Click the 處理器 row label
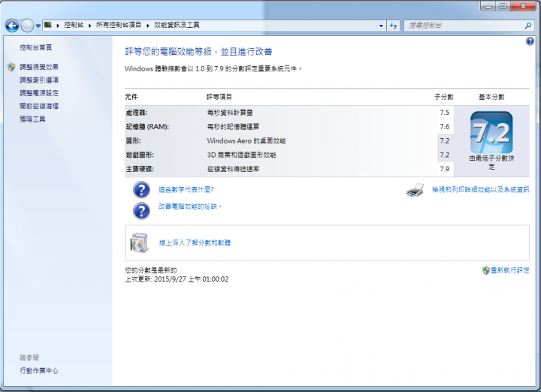 pyautogui.click(x=137, y=113)
